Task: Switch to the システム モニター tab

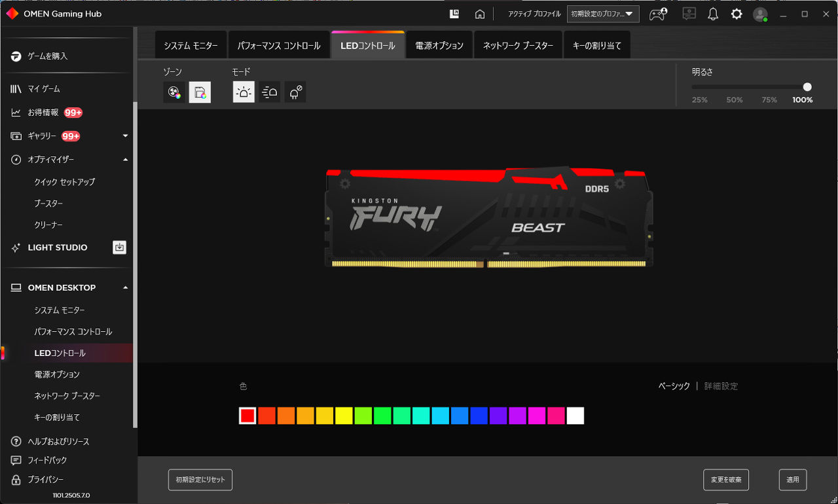Action: pos(191,45)
